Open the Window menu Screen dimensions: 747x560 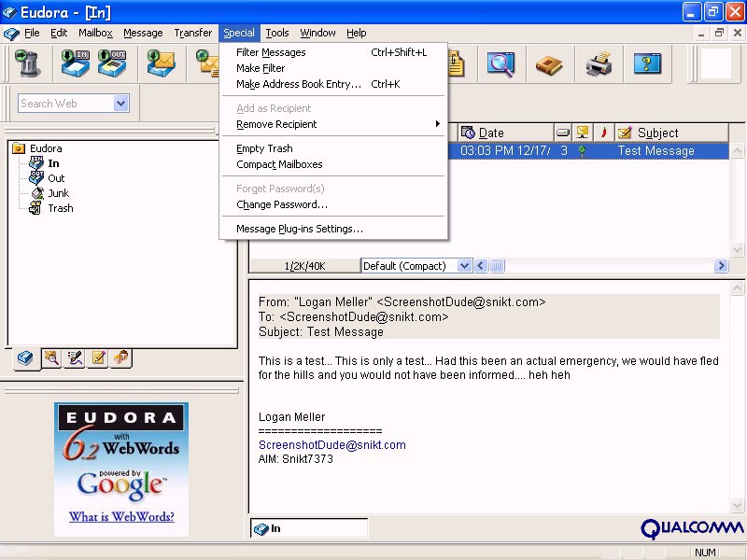point(317,33)
